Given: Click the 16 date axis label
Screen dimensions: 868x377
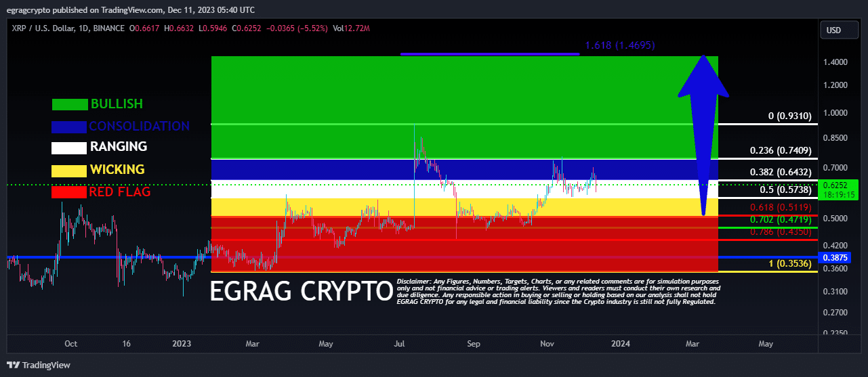Looking at the screenshot, I should (126, 344).
